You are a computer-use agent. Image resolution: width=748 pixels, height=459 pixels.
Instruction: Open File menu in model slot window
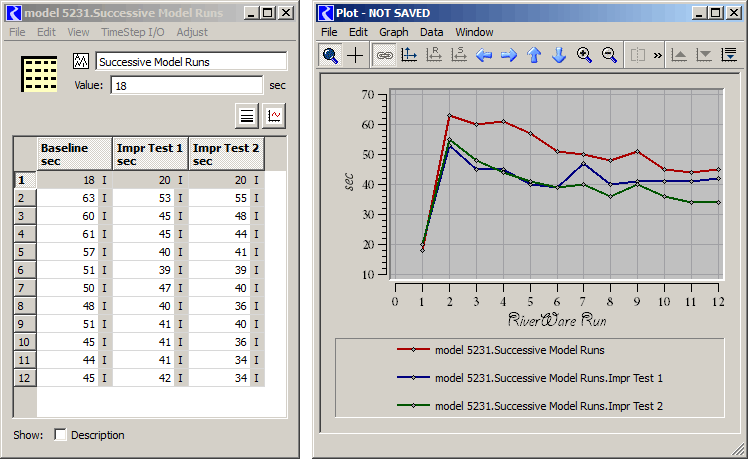pyautogui.click(x=17, y=32)
